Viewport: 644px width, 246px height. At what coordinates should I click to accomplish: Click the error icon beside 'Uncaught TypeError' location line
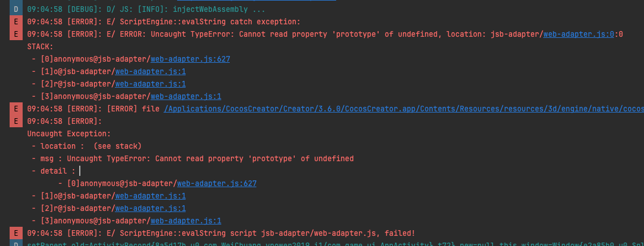(x=16, y=34)
